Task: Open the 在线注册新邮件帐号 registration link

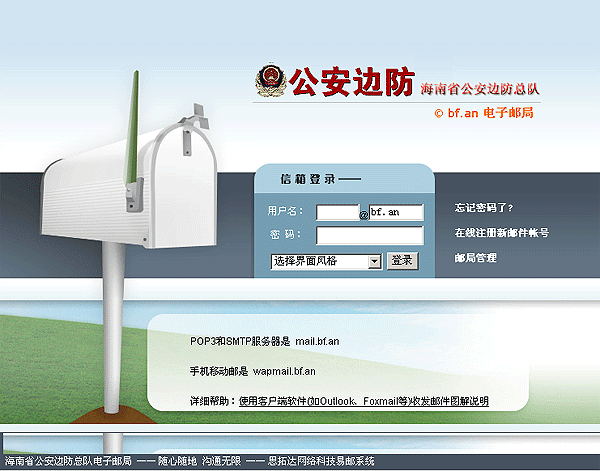Action: point(501,233)
